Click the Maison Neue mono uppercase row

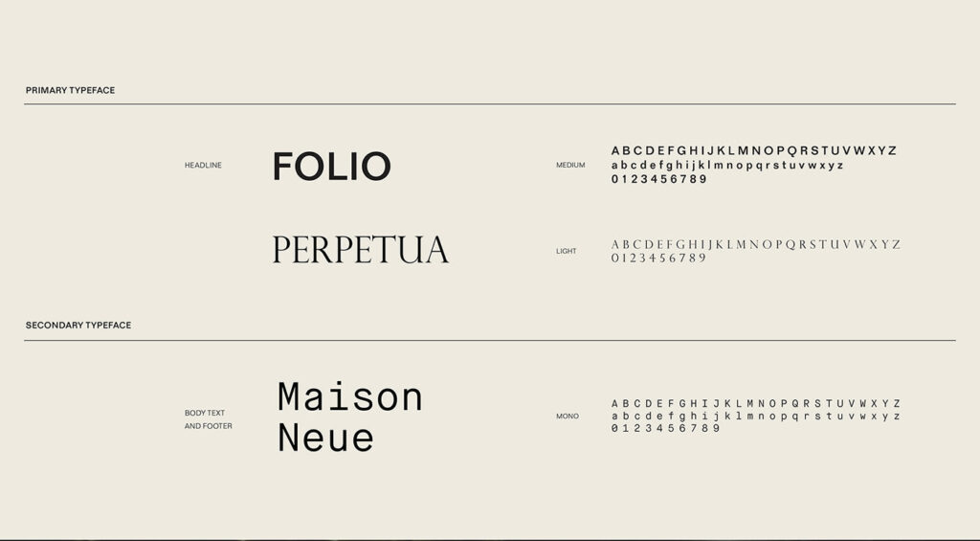[756, 404]
